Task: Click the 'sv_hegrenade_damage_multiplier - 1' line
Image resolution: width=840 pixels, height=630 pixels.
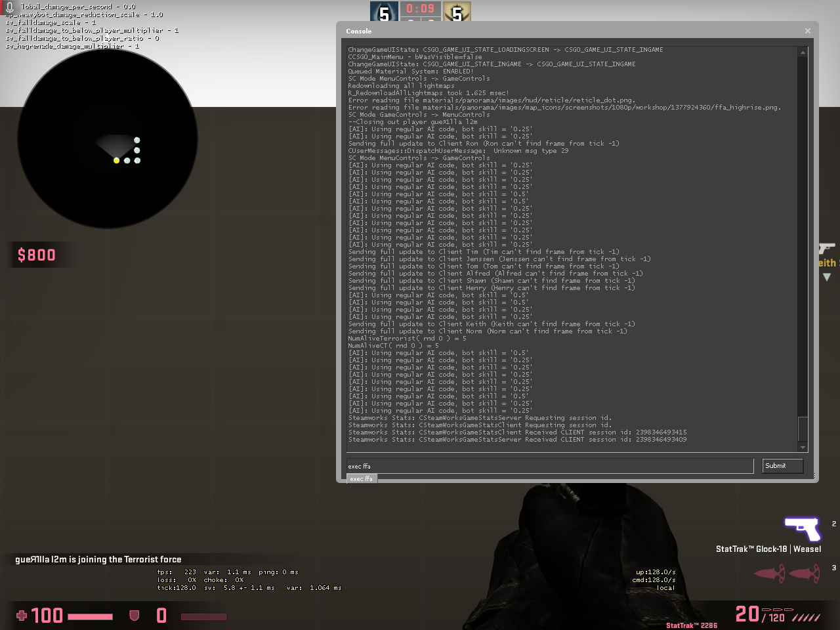Action: (72, 46)
